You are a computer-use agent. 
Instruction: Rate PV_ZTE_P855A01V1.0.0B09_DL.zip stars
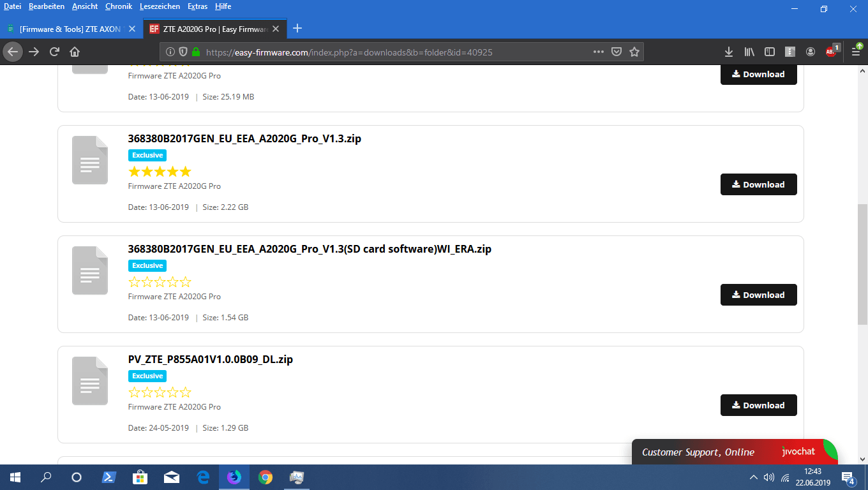(x=160, y=392)
